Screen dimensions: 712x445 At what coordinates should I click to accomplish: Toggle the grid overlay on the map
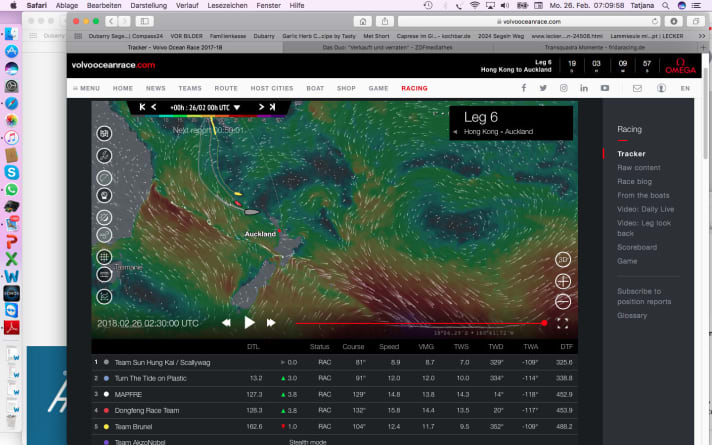coord(104,257)
